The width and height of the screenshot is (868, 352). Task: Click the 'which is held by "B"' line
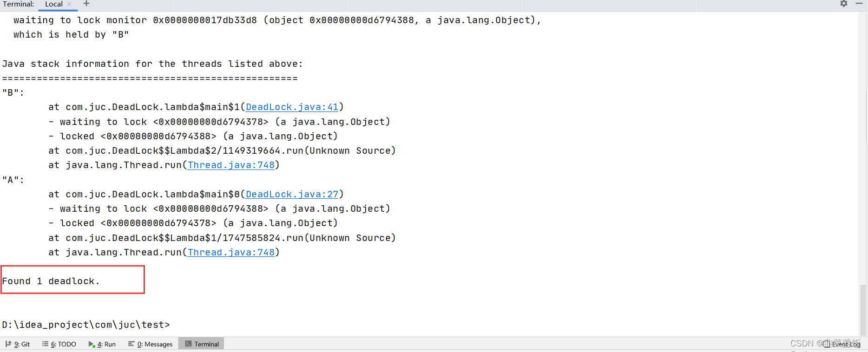(x=71, y=35)
